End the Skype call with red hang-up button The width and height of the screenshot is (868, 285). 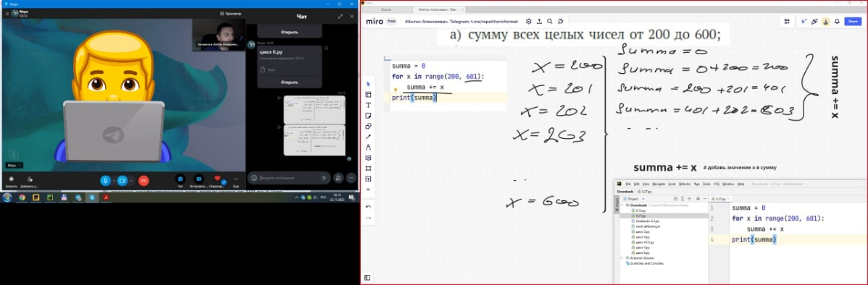pos(143,180)
